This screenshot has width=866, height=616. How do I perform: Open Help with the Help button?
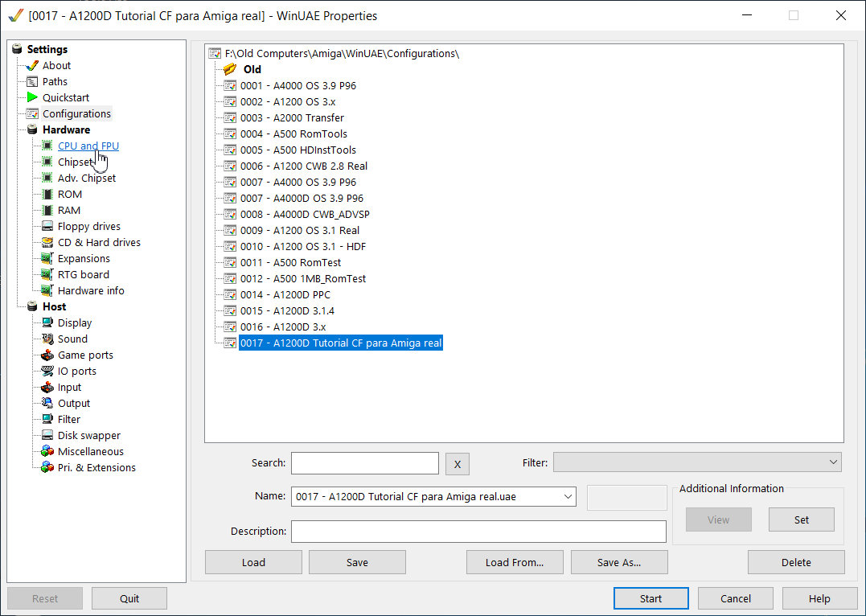click(819, 598)
